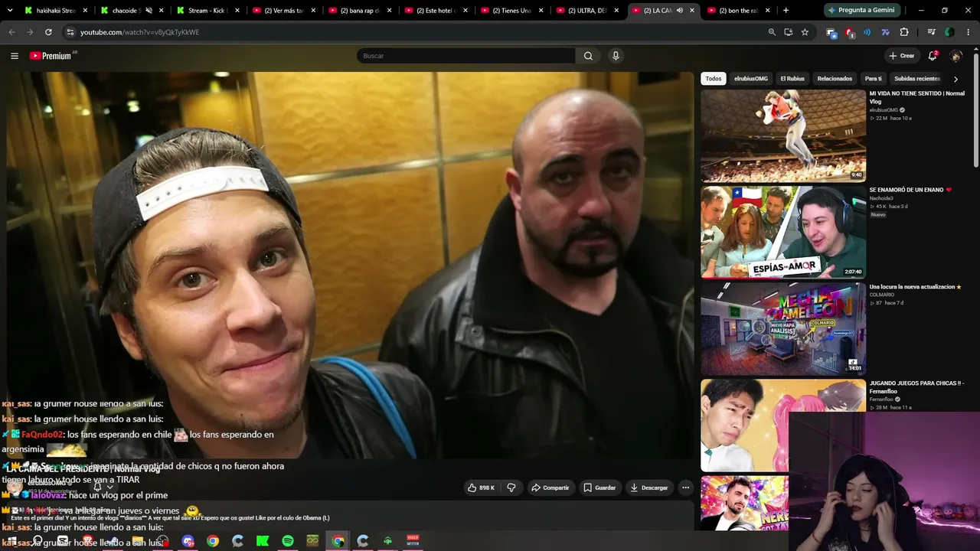This screenshot has height=551, width=980.
Task: Click the Crear button
Action: pos(902,56)
